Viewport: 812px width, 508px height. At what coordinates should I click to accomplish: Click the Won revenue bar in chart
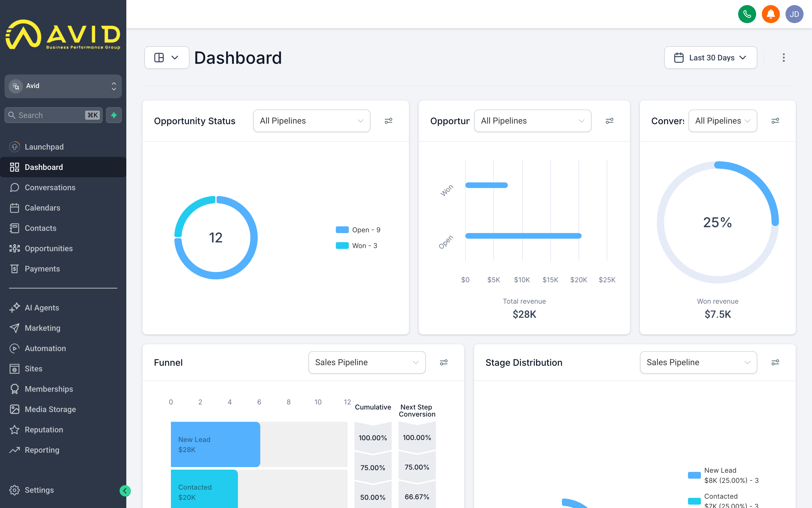(x=487, y=185)
